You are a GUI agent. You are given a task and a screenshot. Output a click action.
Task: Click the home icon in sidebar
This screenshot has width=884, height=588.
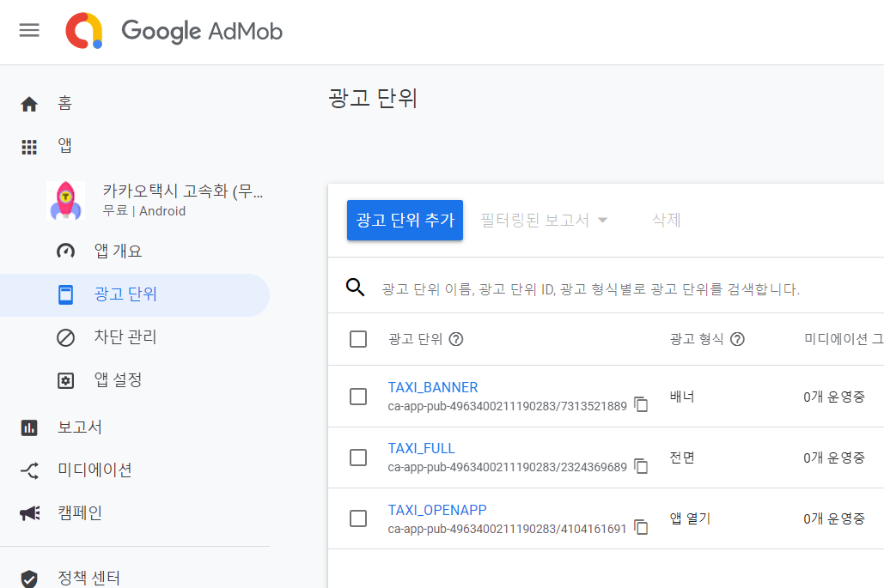(x=29, y=104)
